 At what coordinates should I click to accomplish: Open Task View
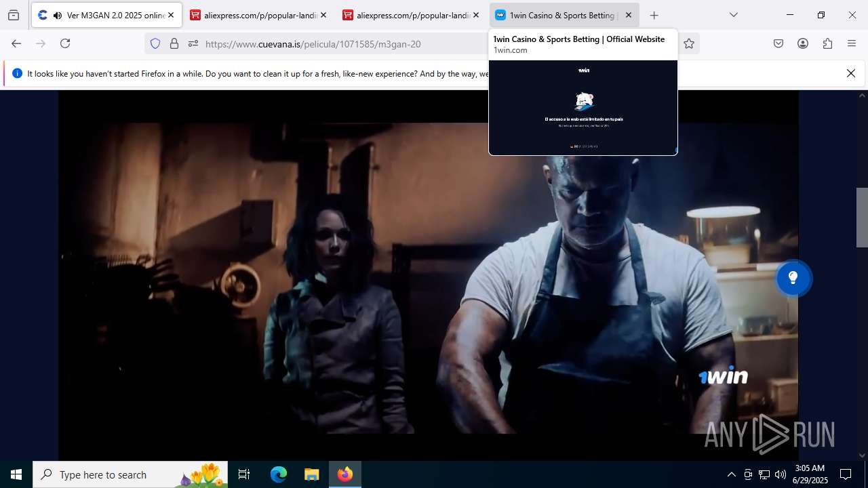[x=244, y=474]
